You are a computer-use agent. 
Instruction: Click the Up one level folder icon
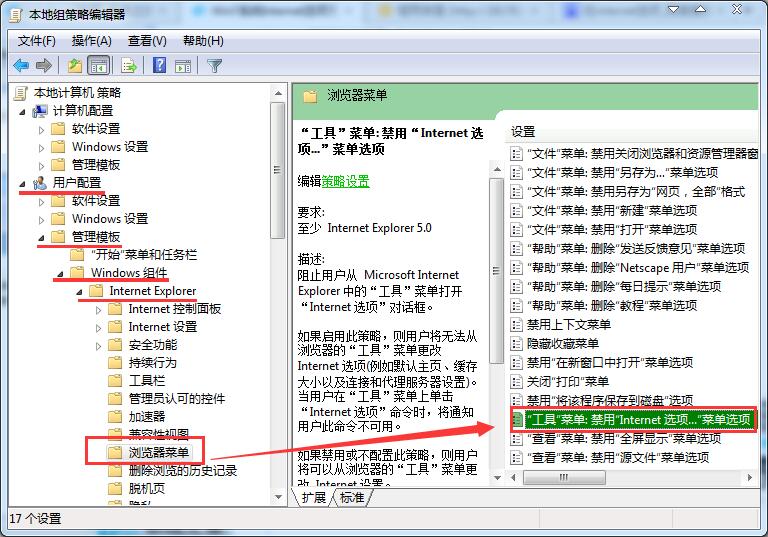tap(74, 65)
